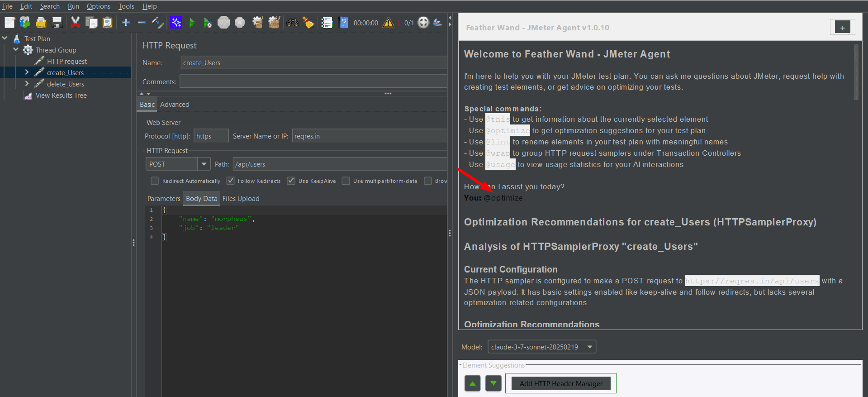Click the Feather Wand AI toolbar icon
Image resolution: width=868 pixels, height=397 pixels.
(x=176, y=22)
